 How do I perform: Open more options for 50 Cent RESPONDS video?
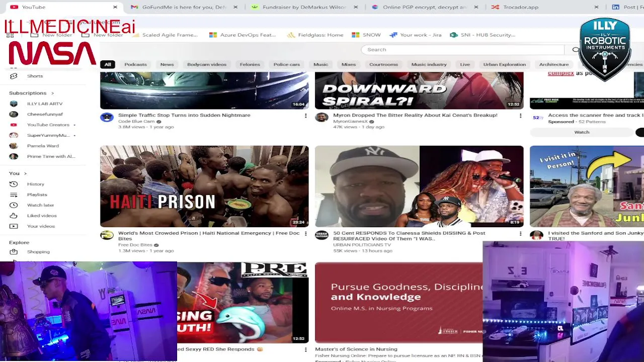coord(520,234)
